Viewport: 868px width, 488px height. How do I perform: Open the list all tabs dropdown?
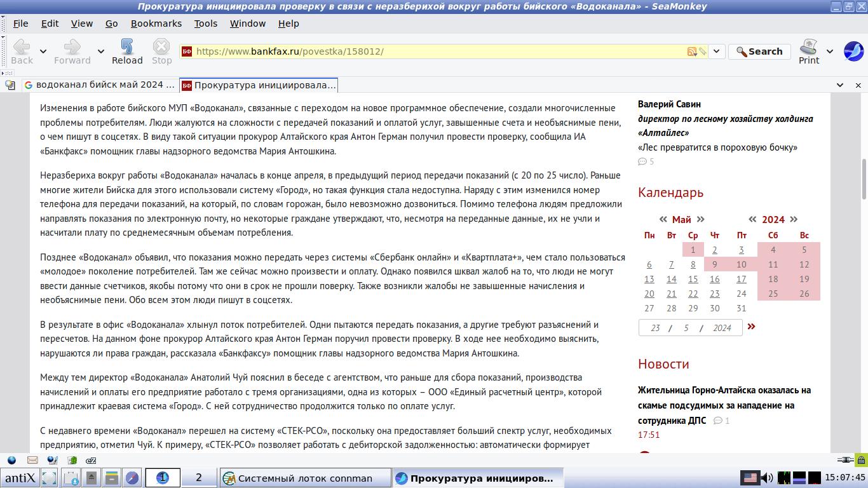[x=840, y=85]
